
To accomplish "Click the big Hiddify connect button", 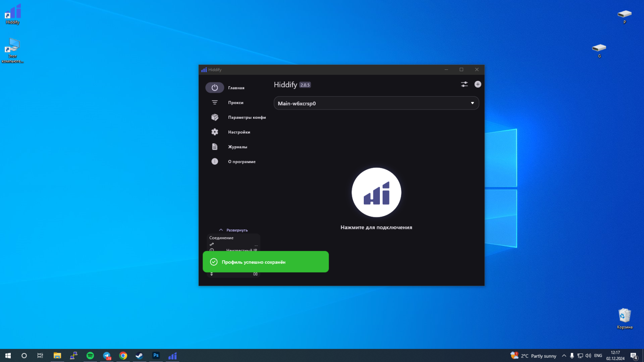I will click(376, 192).
